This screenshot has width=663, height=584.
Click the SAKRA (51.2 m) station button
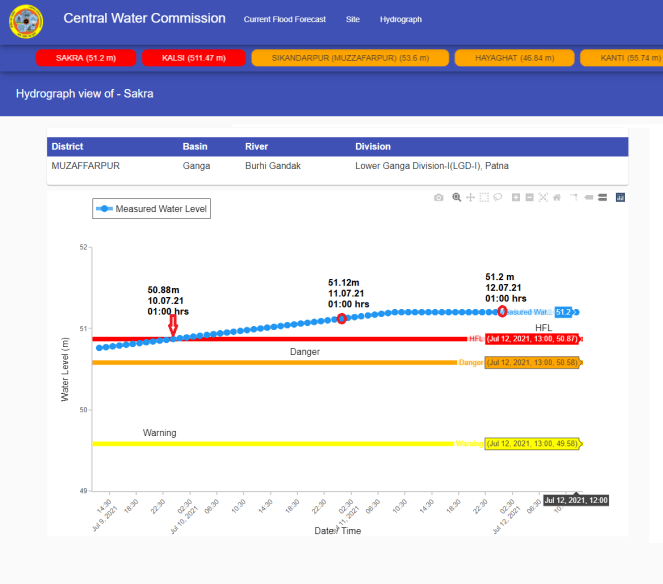tap(85, 58)
